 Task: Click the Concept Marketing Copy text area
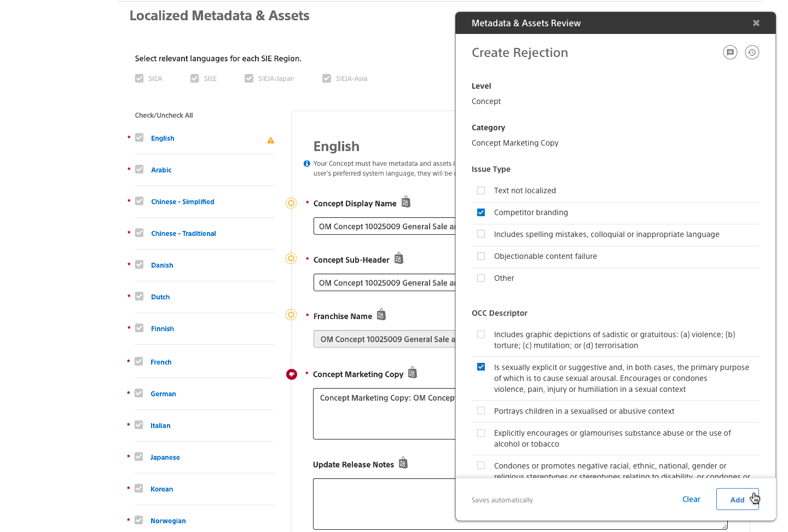pyautogui.click(x=385, y=414)
